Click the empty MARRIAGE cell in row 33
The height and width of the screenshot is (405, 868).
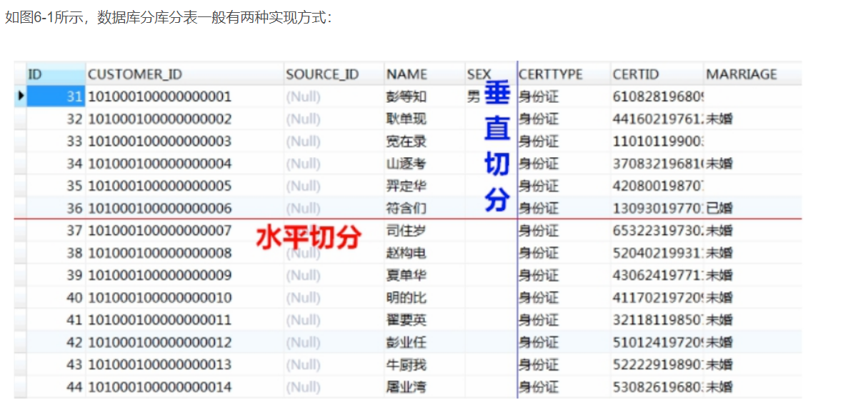pos(752,141)
